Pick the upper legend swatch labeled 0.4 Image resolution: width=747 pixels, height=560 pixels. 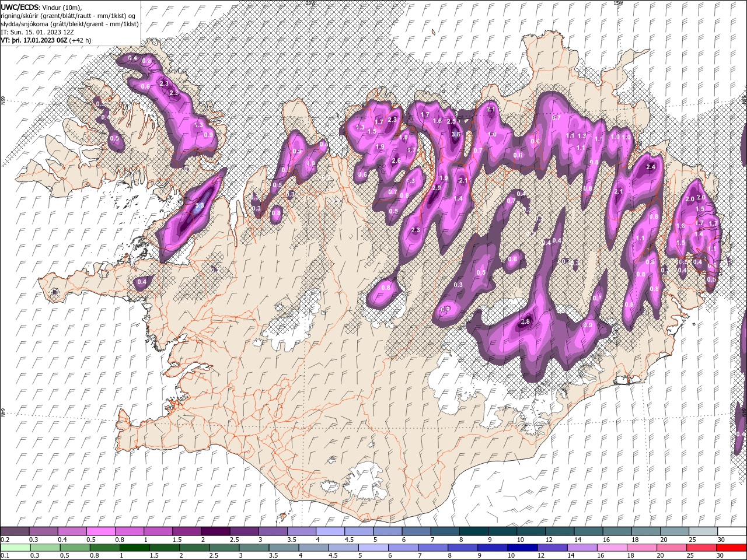click(x=72, y=531)
